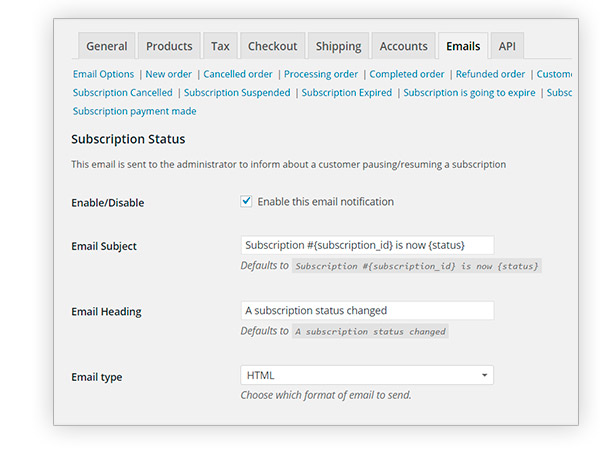
Task: Click the default email subject code text
Action: 417,266
